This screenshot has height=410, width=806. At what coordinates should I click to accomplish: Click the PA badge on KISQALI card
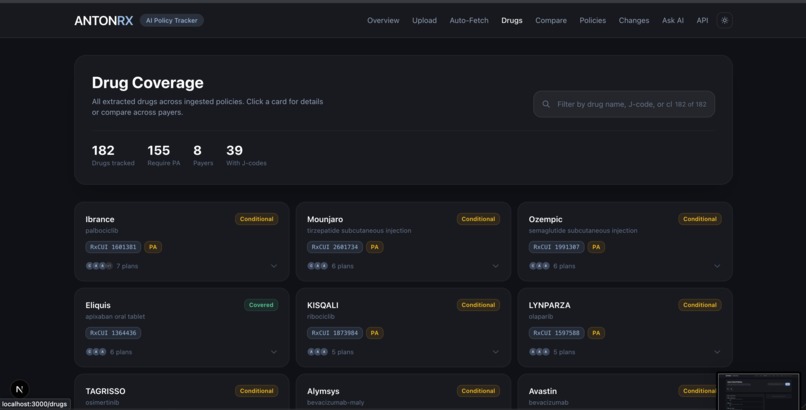(374, 333)
